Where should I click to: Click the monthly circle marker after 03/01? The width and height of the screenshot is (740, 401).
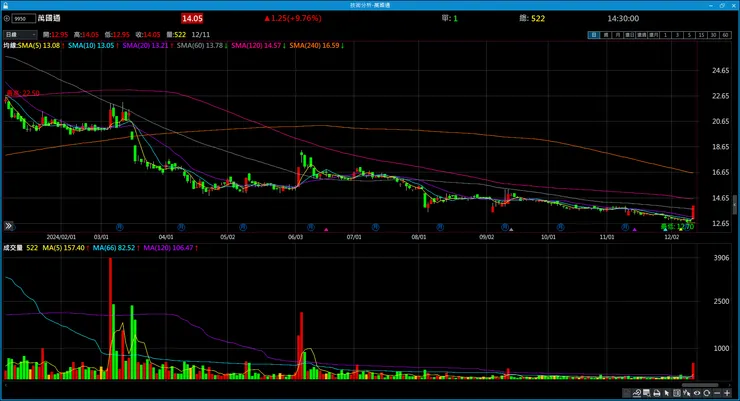coord(119,227)
